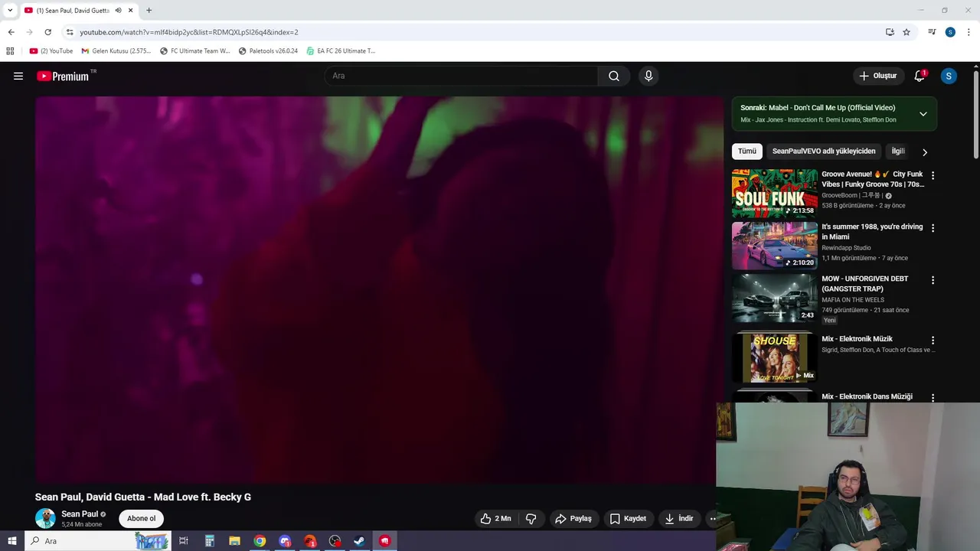This screenshot has height=551, width=980.
Task: Click the YouTube search Ara field
Action: coord(461,76)
